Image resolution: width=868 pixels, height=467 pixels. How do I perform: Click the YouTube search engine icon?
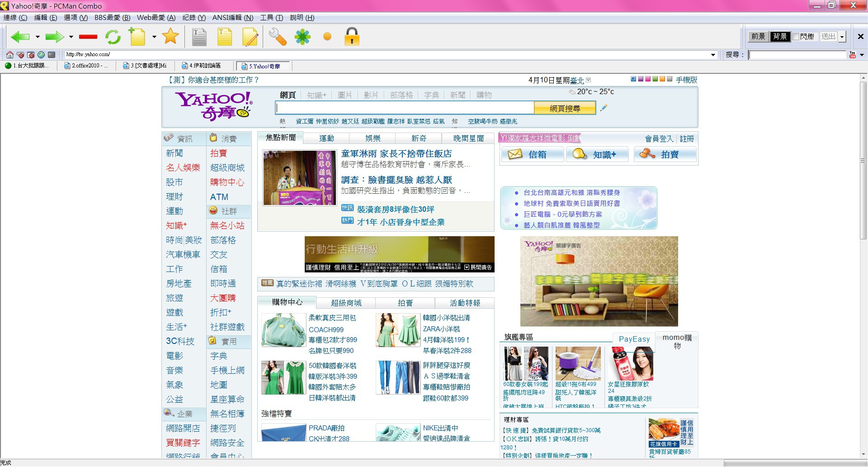853,55
